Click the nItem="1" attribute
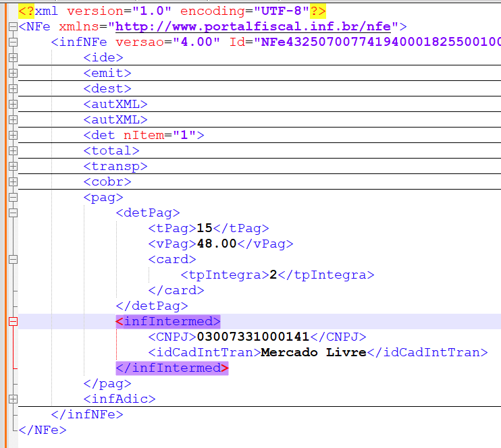 (160, 136)
